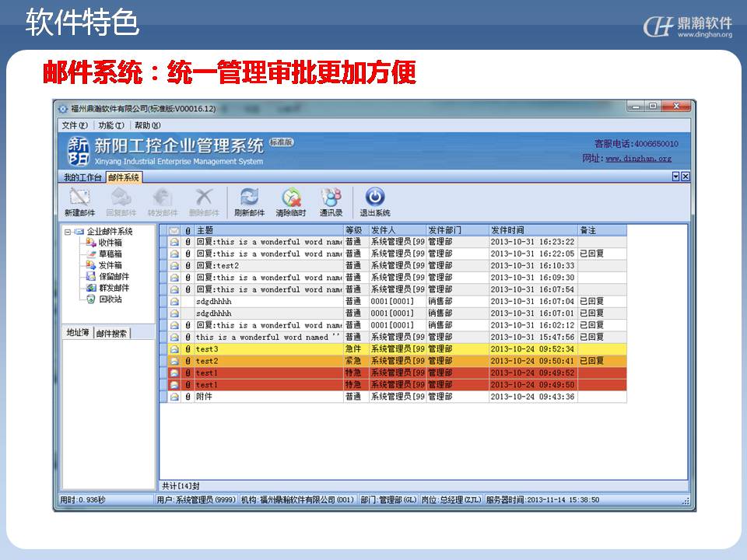This screenshot has height=560, width=747.
Task: Refresh mail with the 刷新邮件 icon
Action: (x=249, y=196)
